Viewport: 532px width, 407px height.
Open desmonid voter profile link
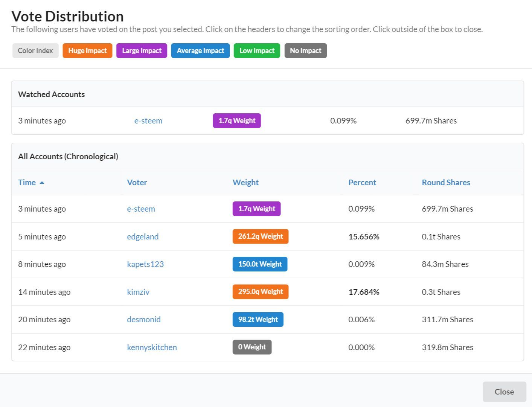[144, 319]
